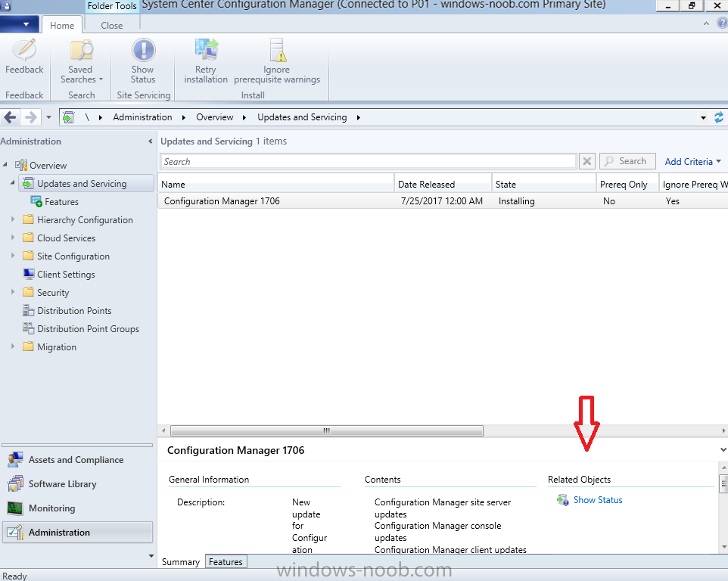Open the Add Criteria dropdown

[x=692, y=161]
